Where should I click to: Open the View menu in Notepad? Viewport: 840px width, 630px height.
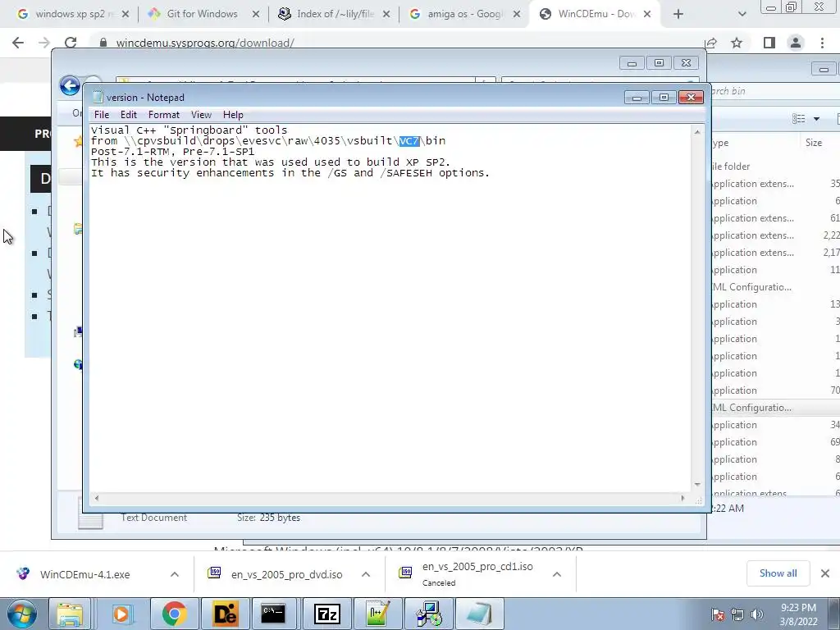point(202,115)
